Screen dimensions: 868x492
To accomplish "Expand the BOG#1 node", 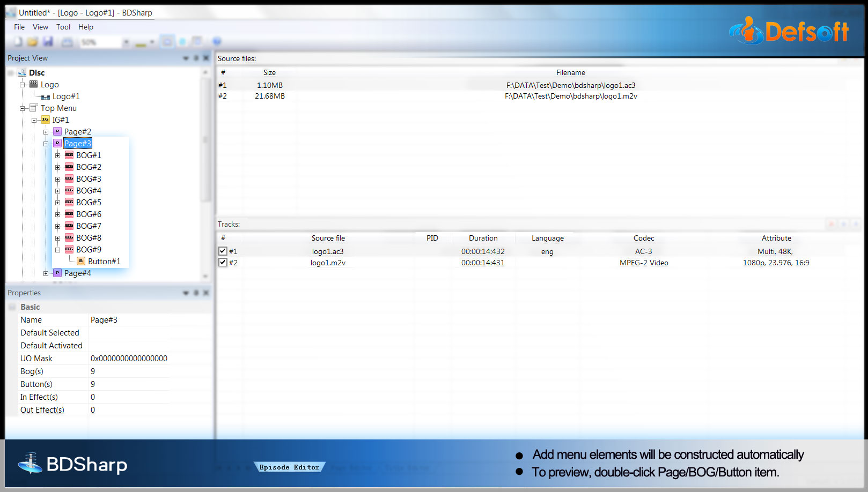I will 57,155.
